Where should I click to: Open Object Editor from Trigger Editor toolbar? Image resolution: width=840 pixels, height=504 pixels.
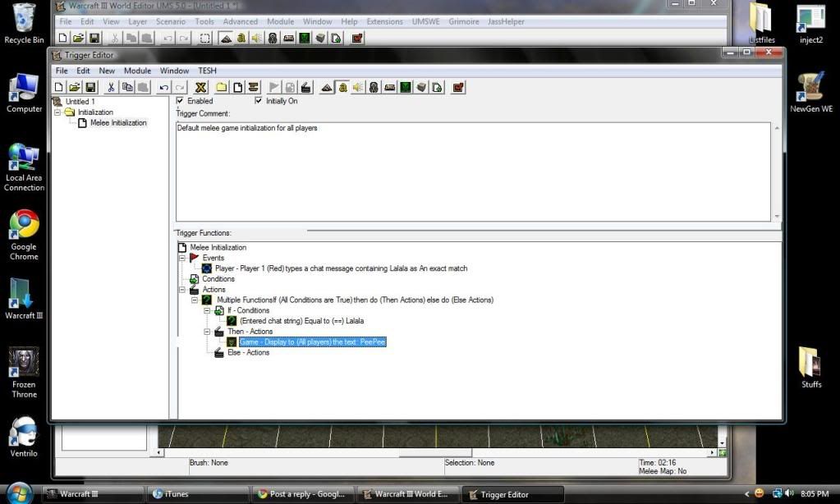click(x=374, y=87)
